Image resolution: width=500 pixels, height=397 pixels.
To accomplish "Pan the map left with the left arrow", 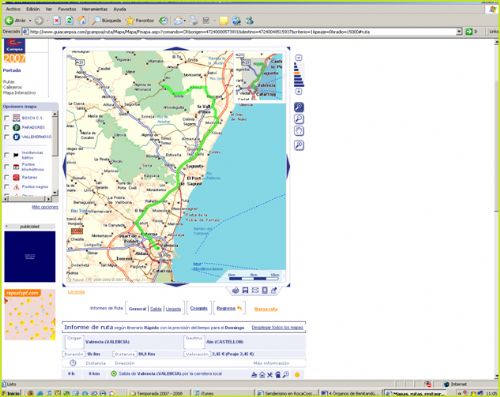I will click(x=64, y=166).
